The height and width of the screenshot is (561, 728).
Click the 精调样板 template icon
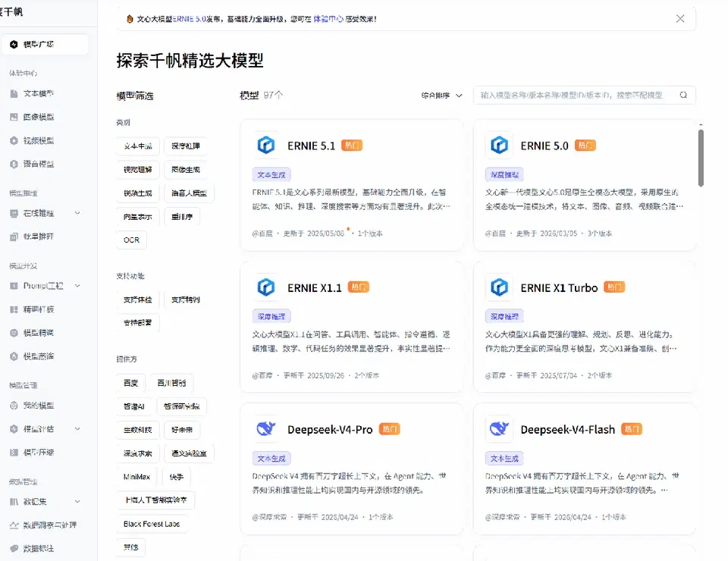click(14, 309)
